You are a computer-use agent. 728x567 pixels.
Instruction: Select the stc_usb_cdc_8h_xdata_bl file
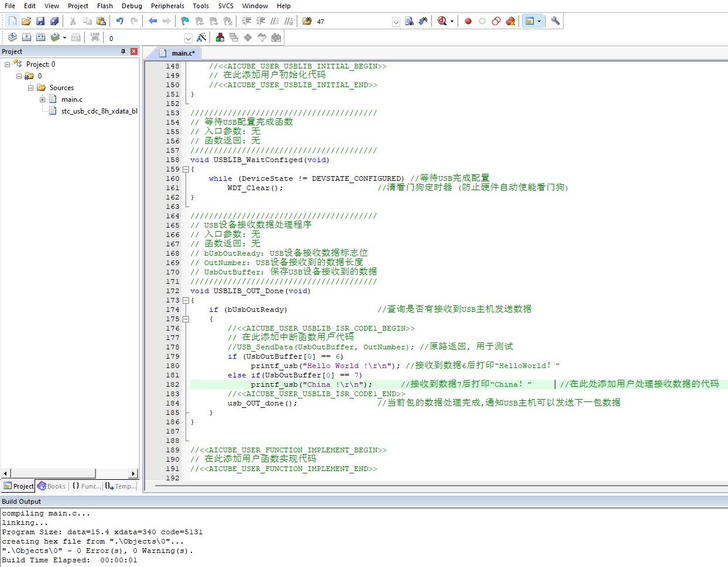pos(99,111)
